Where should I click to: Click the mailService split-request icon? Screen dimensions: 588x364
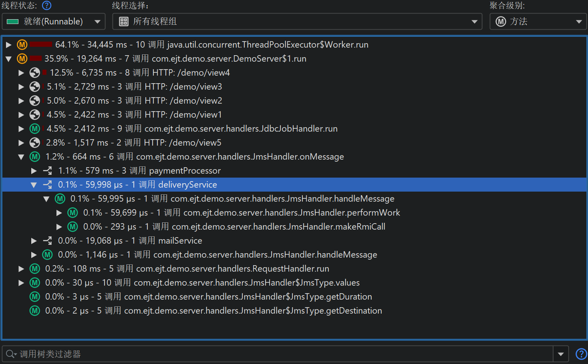(x=48, y=241)
